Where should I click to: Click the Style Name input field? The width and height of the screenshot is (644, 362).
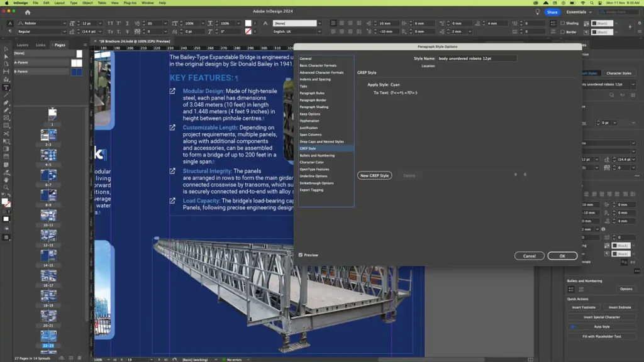tap(477, 58)
